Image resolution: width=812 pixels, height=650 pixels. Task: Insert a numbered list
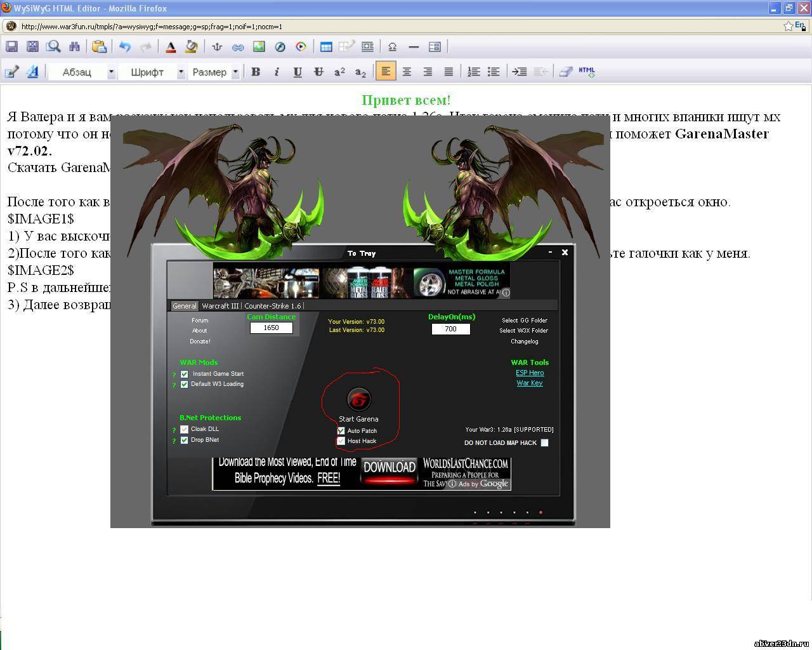pos(473,72)
